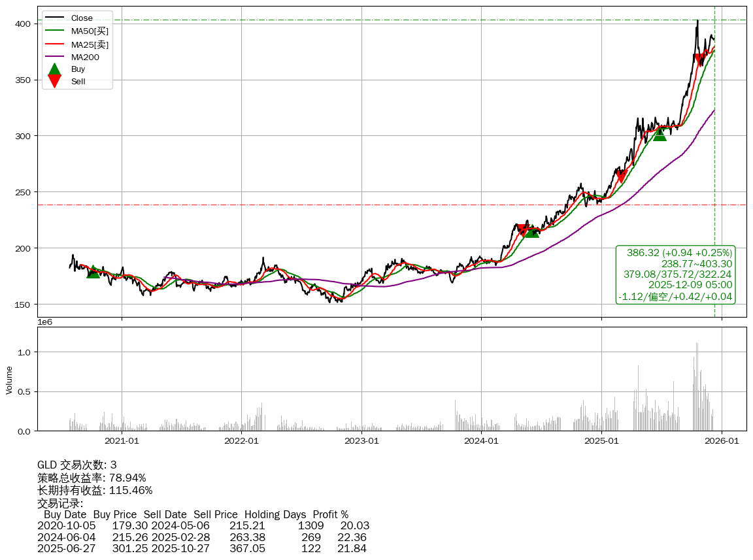
Task: Click the Buy marker near mid-2025 at 301
Action: pyautogui.click(x=660, y=134)
